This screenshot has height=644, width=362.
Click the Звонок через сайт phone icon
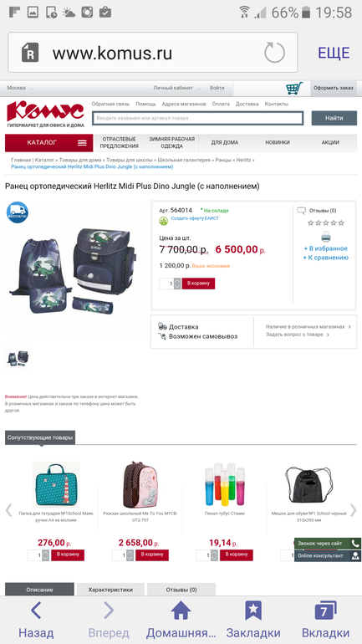(x=355, y=544)
